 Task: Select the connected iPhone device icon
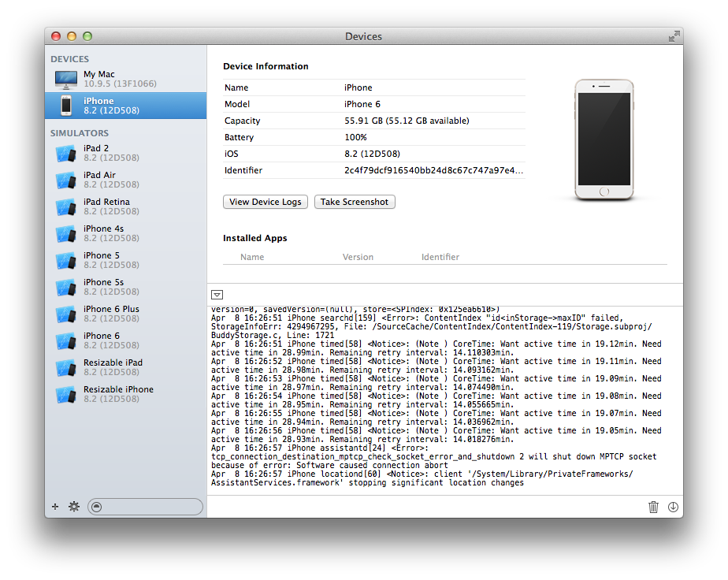pyautogui.click(x=65, y=106)
